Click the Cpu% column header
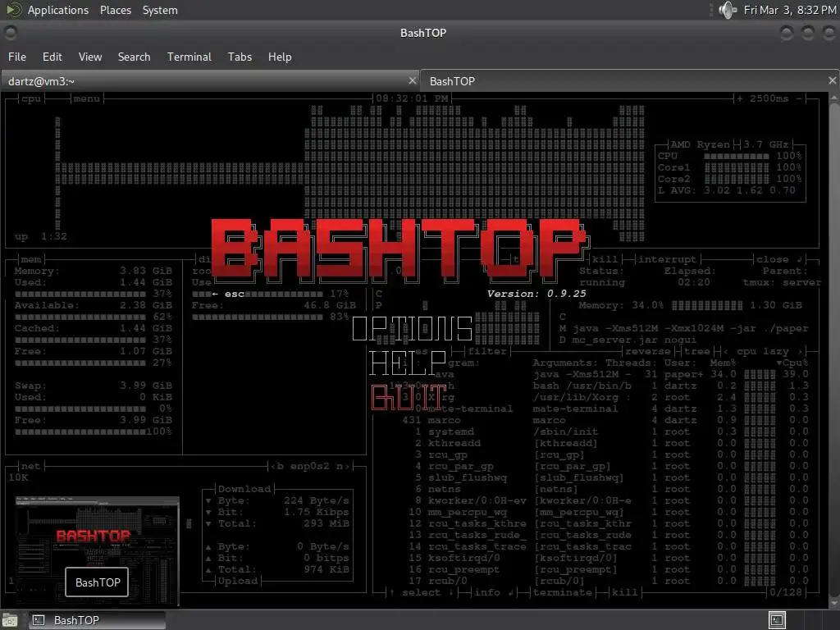Viewport: 840px width, 630px height. [x=792, y=363]
